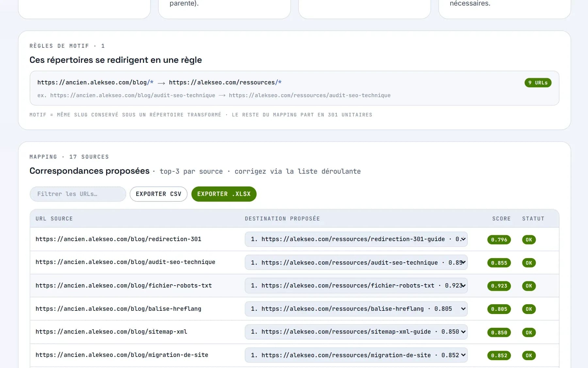Open the destination dropdown for migration-de-site

(x=356, y=355)
